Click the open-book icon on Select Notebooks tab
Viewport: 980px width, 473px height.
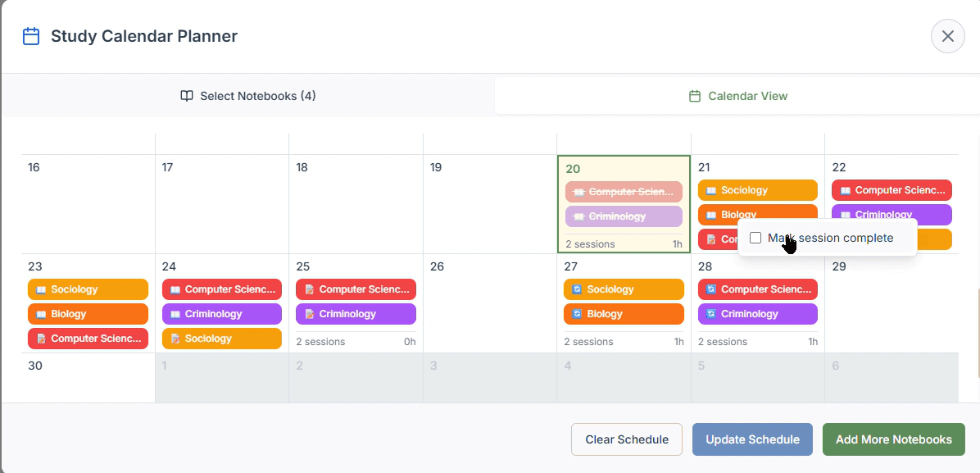tap(188, 95)
